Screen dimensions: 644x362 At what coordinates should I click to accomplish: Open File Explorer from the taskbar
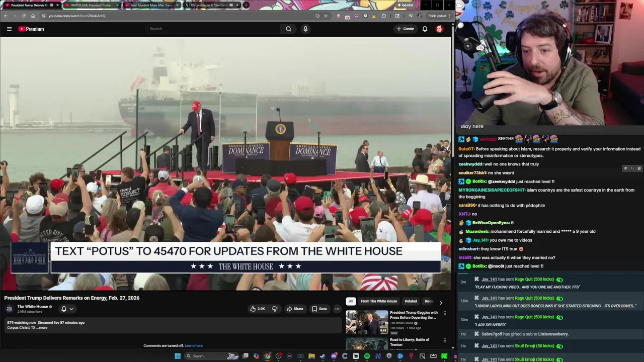[x=311, y=356]
